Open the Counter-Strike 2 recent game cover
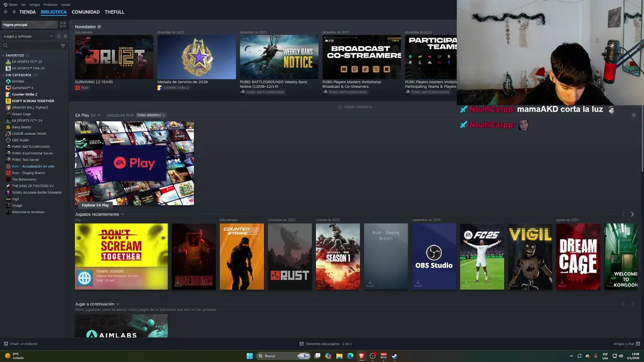The image size is (644, 362). click(x=242, y=256)
